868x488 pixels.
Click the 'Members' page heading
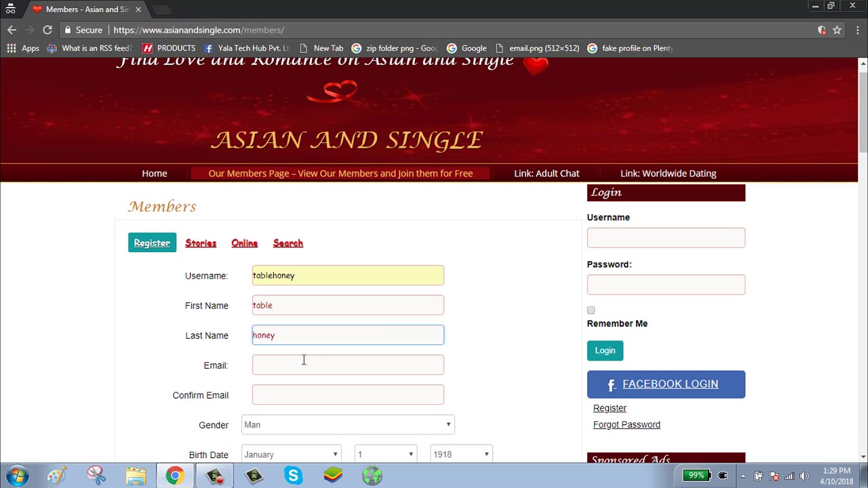click(162, 206)
